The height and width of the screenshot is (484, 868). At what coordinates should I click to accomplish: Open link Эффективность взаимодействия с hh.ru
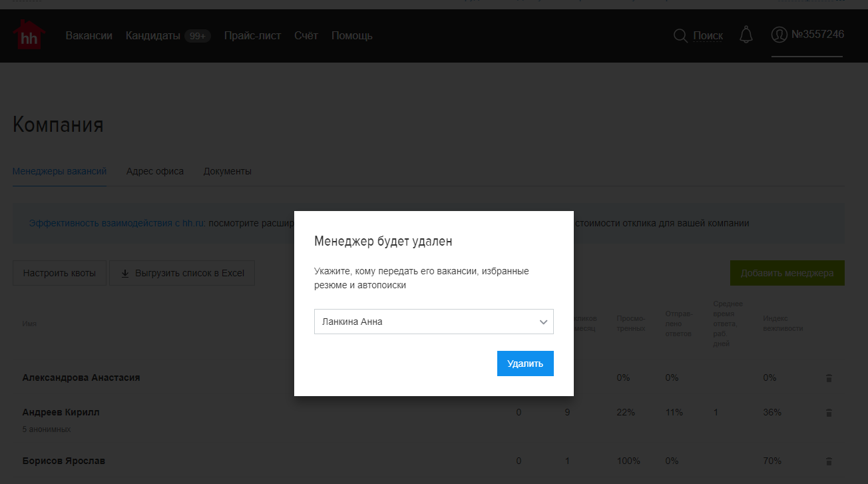coord(117,223)
